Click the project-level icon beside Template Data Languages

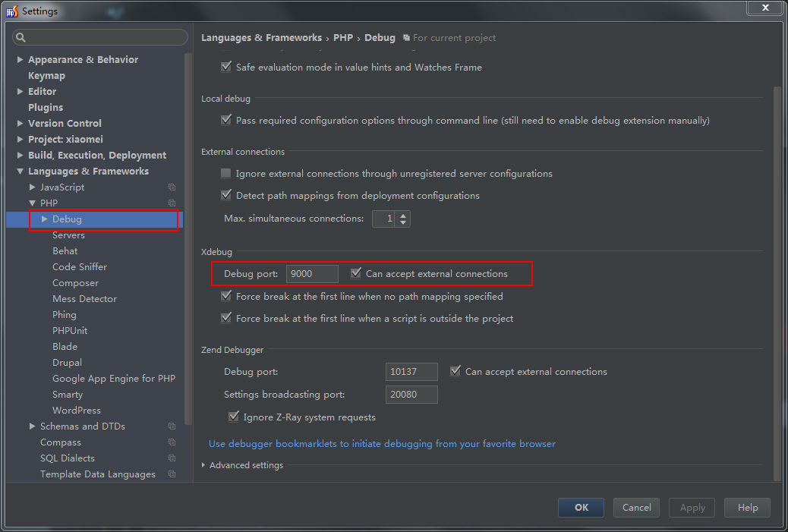[172, 474]
